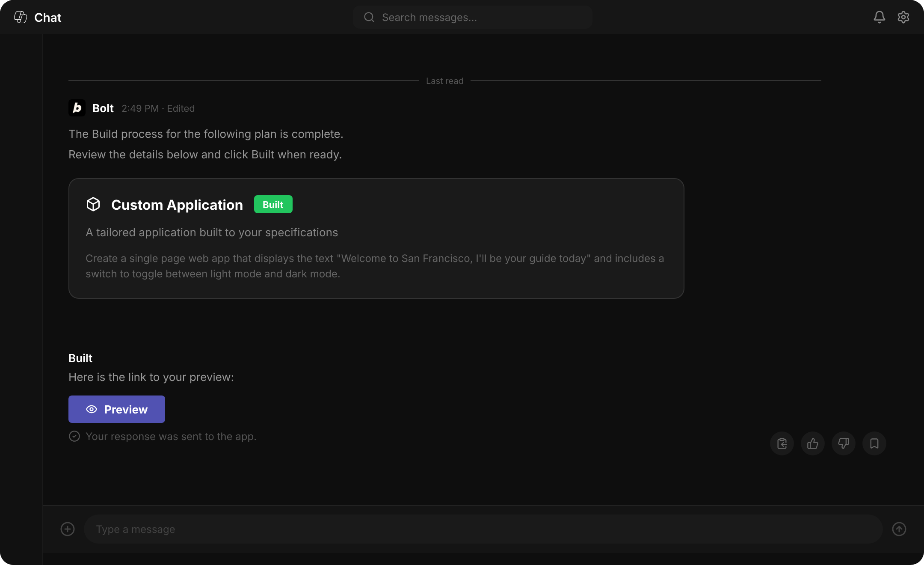Viewport: 924px width, 565px height.
Task: Add attachment with plus icon
Action: click(68, 529)
